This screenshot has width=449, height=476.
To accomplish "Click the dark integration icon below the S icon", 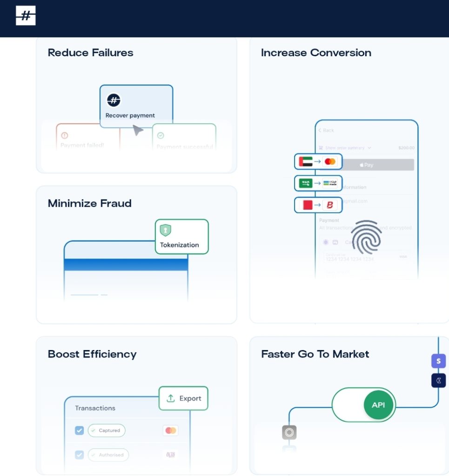I will (438, 380).
